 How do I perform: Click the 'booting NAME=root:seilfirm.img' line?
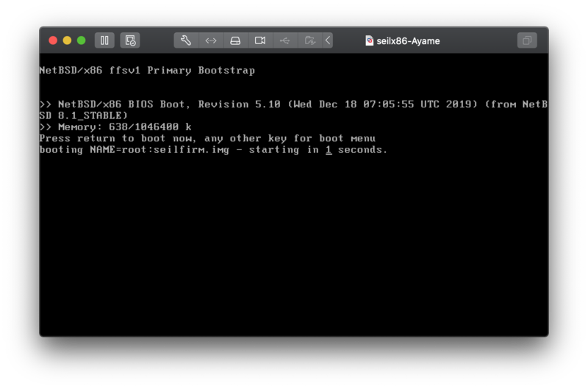[x=213, y=150]
